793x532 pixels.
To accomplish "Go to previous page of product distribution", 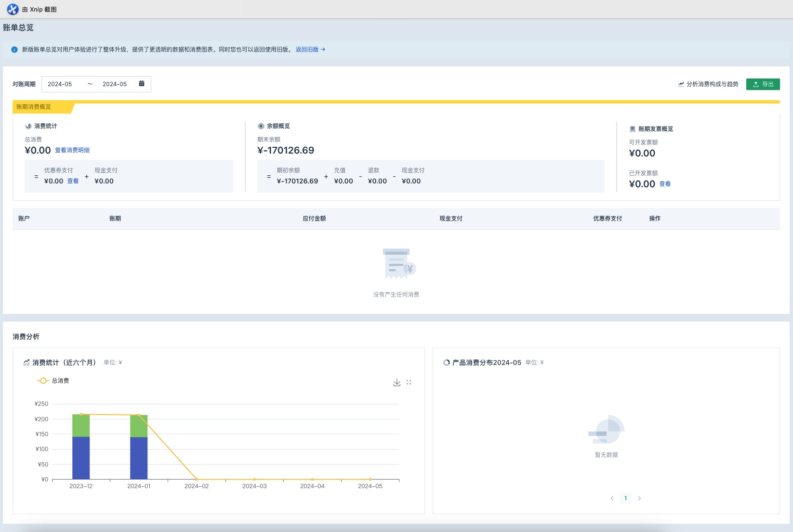I will point(612,498).
